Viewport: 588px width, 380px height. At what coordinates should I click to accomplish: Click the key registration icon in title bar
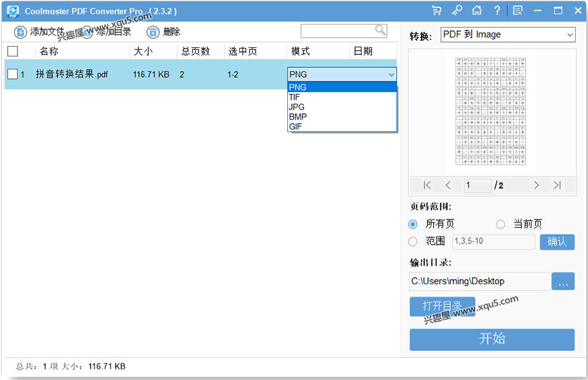point(456,10)
